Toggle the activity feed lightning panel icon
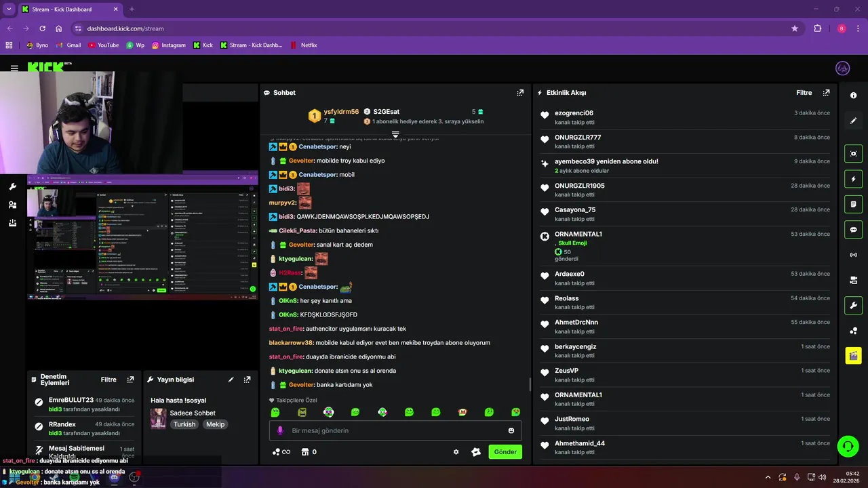 (853, 179)
